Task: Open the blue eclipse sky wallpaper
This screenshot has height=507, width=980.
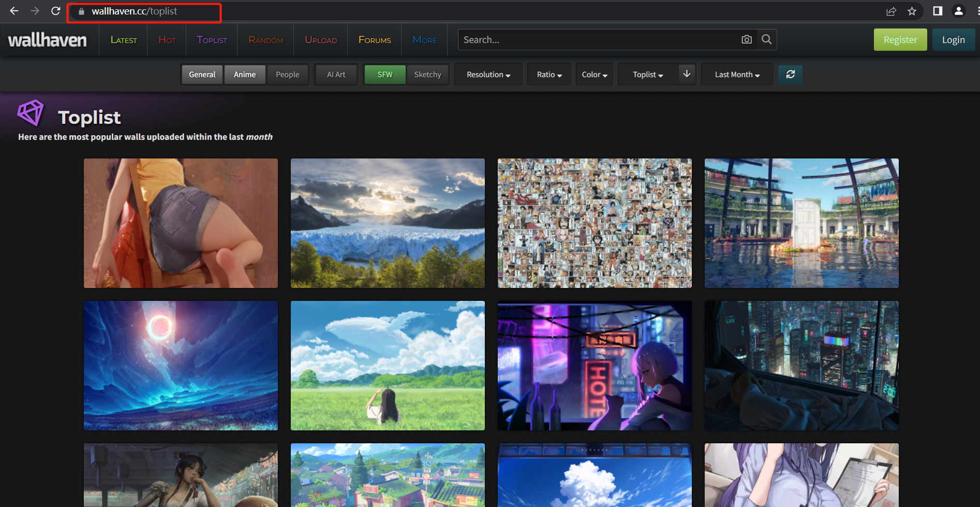Action: (181, 366)
